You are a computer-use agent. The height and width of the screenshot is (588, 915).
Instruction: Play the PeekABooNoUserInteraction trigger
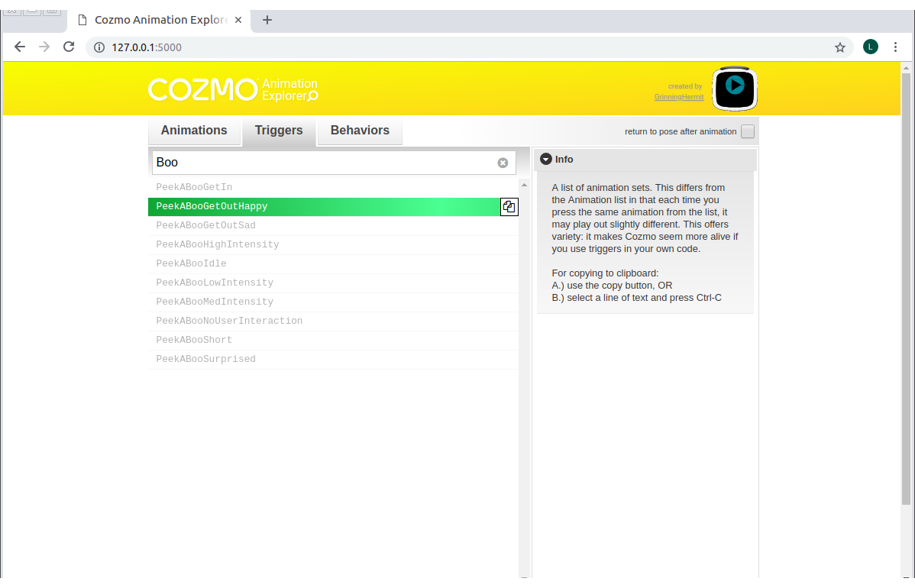point(333,321)
